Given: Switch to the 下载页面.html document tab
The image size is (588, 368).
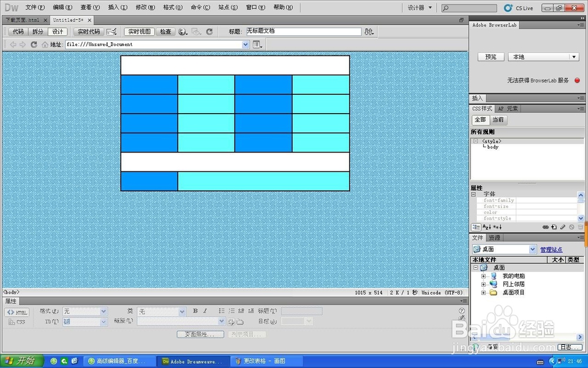Looking at the screenshot, I should 22,20.
